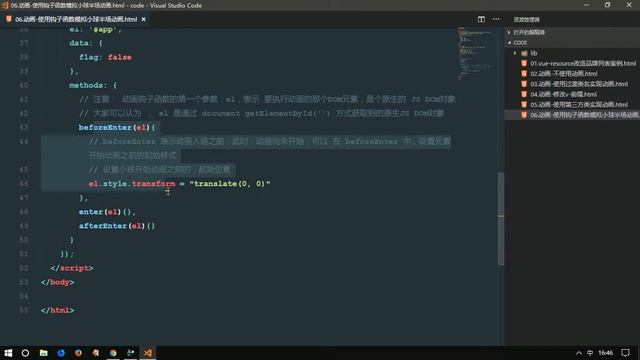640x360 pixels.
Task: Open File Explorer from taskbar
Action: click(43, 353)
